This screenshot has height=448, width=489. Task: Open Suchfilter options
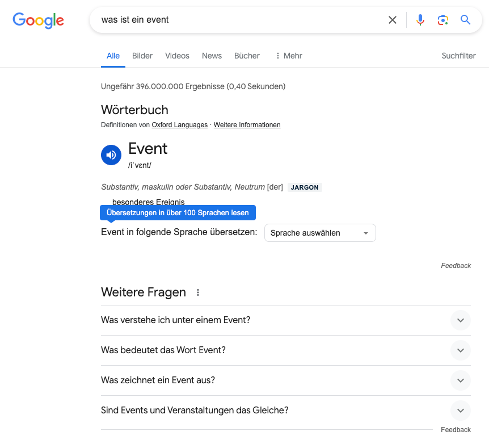click(458, 56)
